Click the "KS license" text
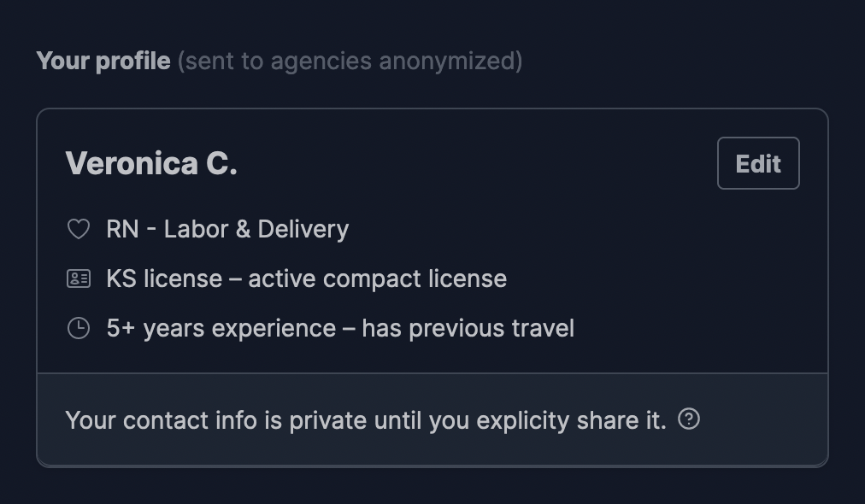Viewport: 865px width, 504px height. pos(164,279)
